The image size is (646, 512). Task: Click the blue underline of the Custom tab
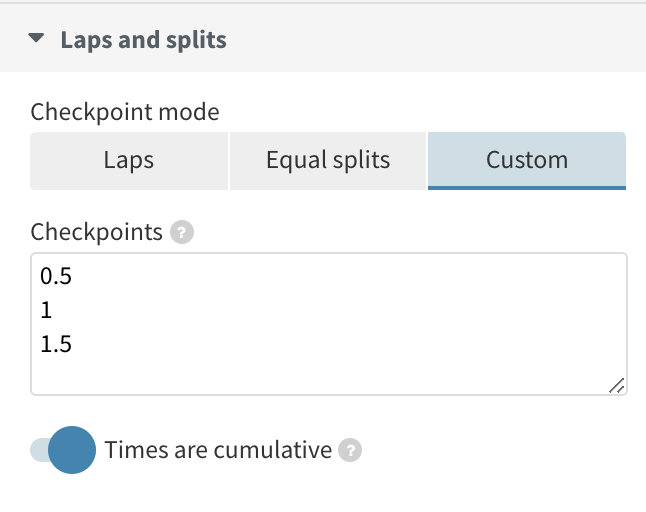click(x=527, y=188)
